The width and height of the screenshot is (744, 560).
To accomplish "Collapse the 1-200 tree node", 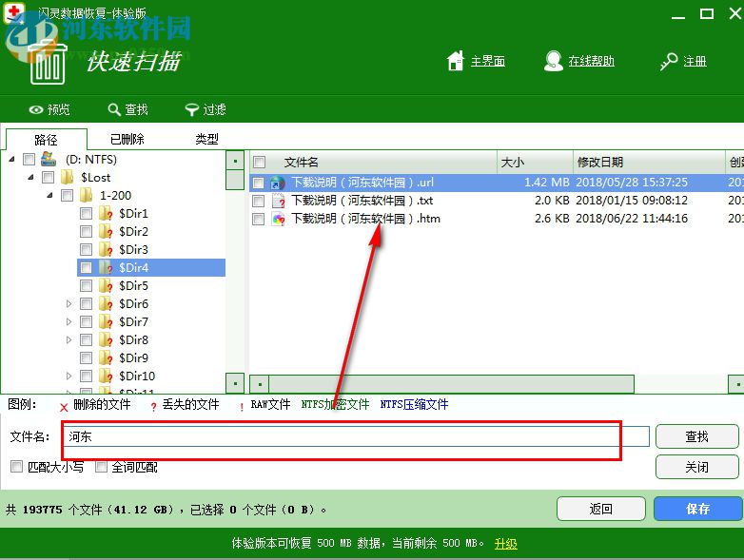I will (49, 195).
